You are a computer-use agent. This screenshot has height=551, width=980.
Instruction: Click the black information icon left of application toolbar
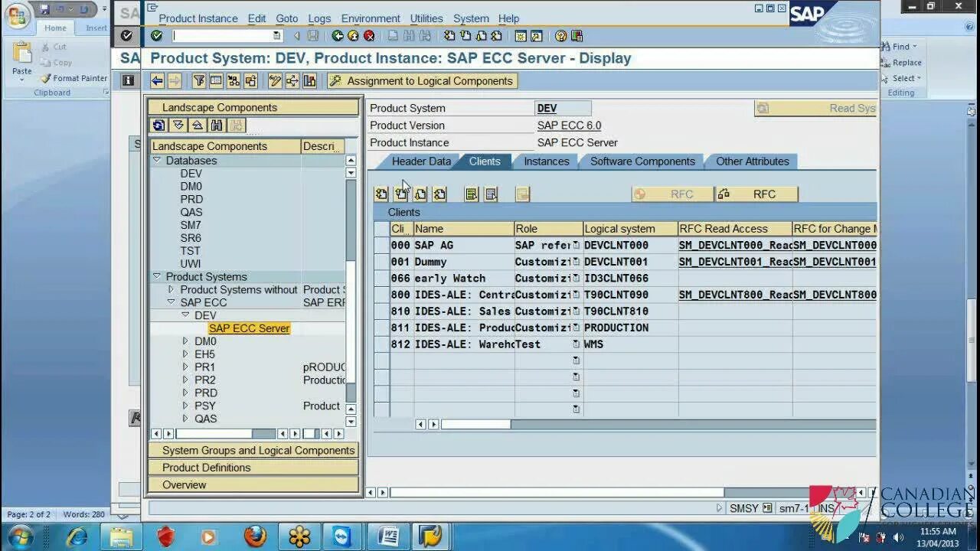129,80
